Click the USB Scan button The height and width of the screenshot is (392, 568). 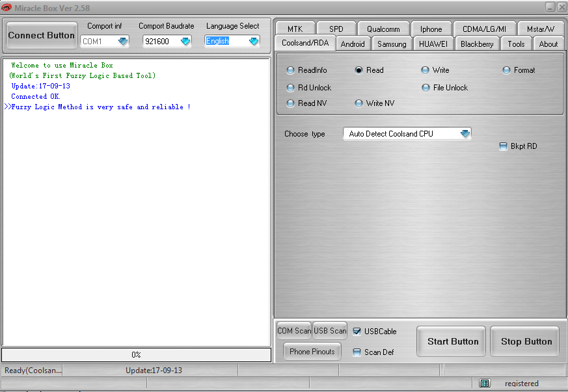[330, 330]
